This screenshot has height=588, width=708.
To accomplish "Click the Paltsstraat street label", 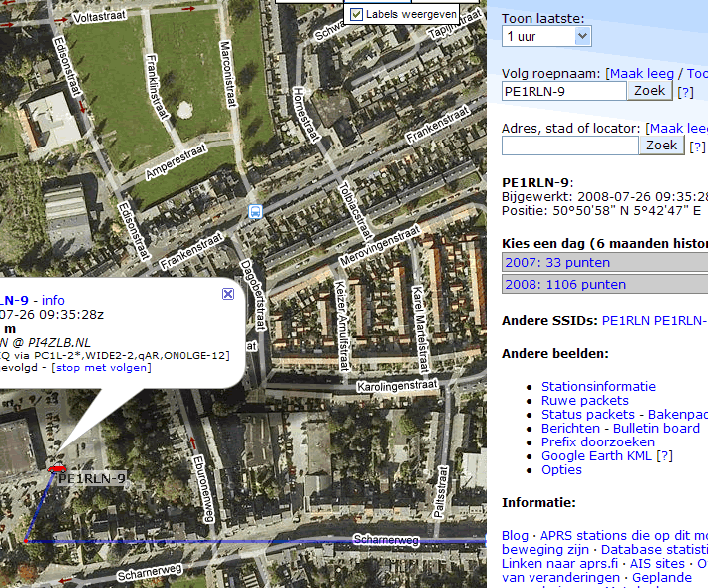I will pyautogui.click(x=440, y=492).
